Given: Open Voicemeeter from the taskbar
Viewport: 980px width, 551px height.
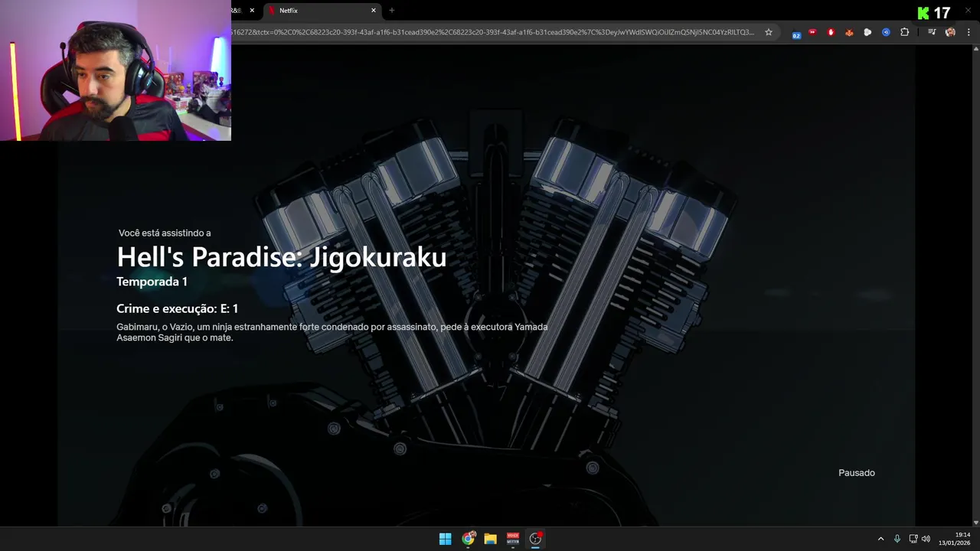Looking at the screenshot, I should [513, 539].
